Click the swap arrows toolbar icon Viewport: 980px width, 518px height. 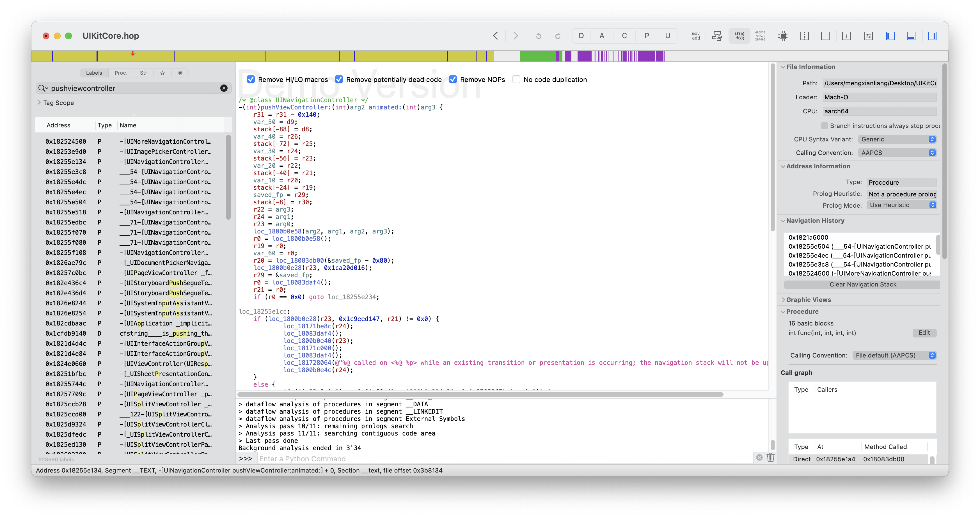coord(869,36)
